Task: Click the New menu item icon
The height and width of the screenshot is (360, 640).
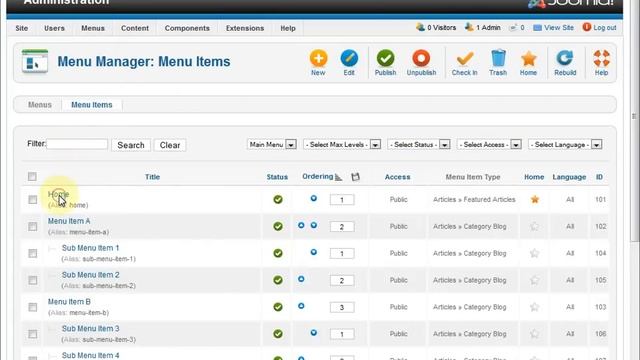Action: click(x=318, y=58)
